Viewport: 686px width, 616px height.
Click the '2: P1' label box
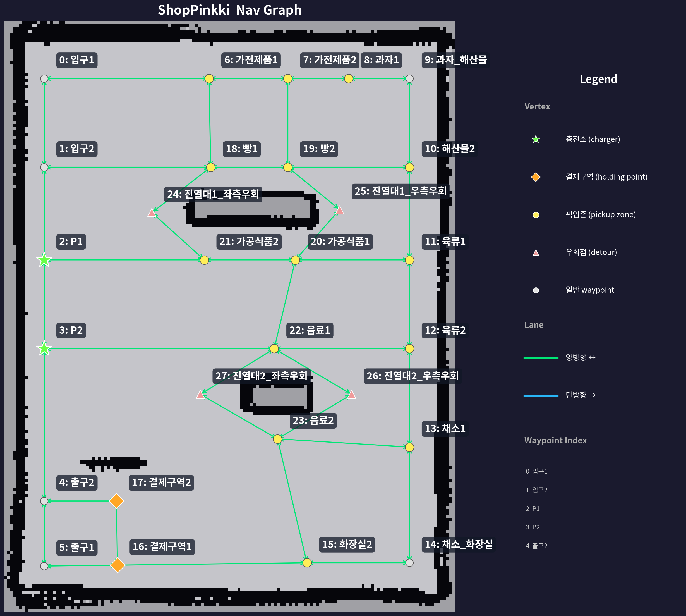pyautogui.click(x=71, y=242)
